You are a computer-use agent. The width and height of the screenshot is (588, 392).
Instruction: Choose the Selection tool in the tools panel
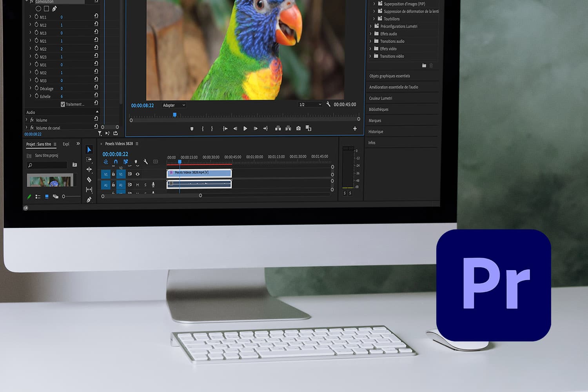point(89,149)
